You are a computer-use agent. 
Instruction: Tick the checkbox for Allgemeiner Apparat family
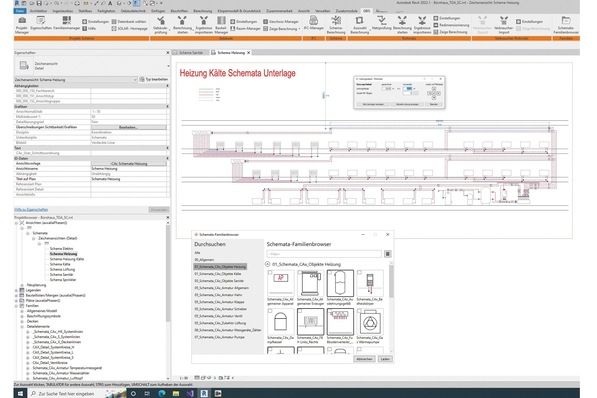point(270,272)
